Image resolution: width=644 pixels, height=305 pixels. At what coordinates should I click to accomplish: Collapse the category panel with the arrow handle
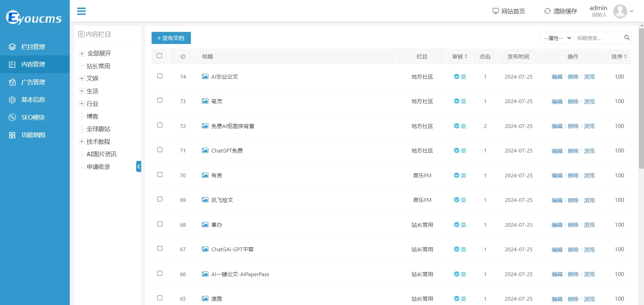click(139, 166)
